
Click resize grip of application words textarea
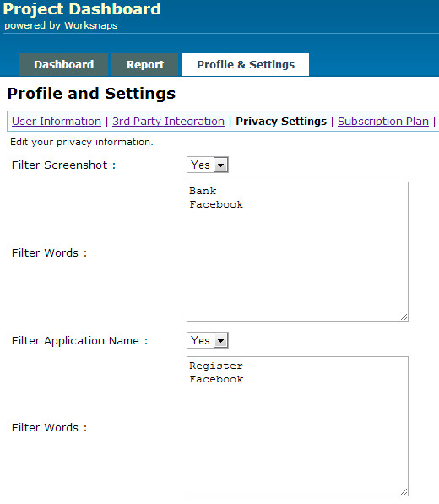[404, 492]
